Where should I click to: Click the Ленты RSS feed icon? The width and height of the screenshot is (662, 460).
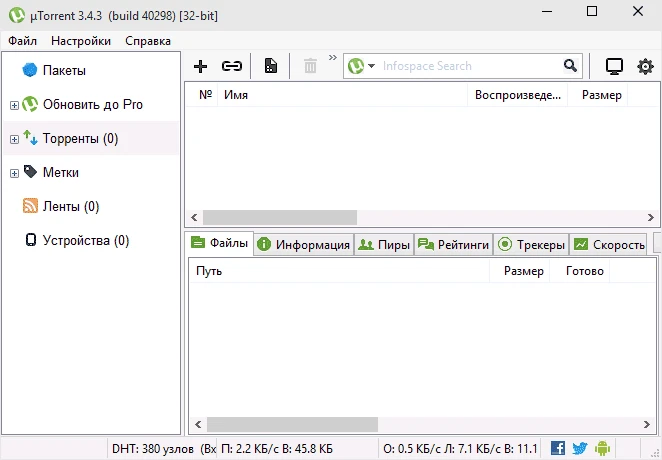(30, 206)
